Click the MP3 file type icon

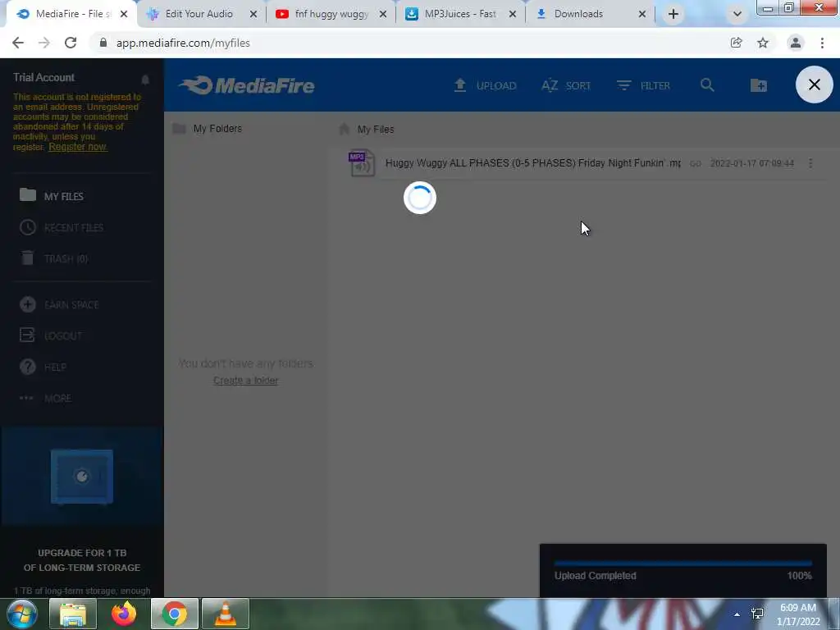(361, 163)
